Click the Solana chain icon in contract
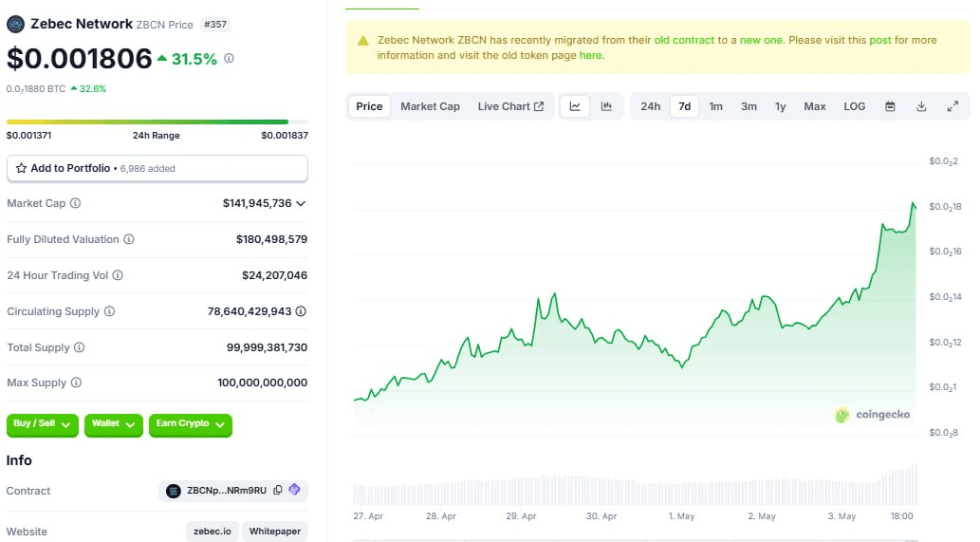980x542 pixels. pos(173,491)
